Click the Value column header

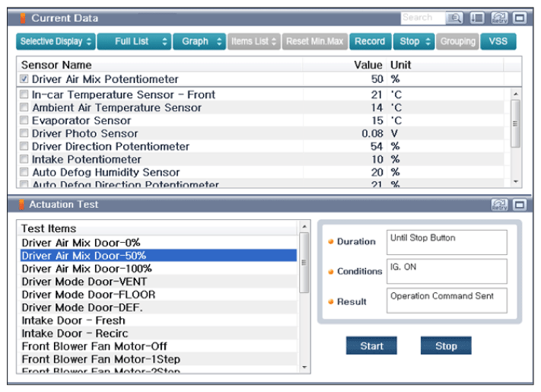click(x=345, y=65)
